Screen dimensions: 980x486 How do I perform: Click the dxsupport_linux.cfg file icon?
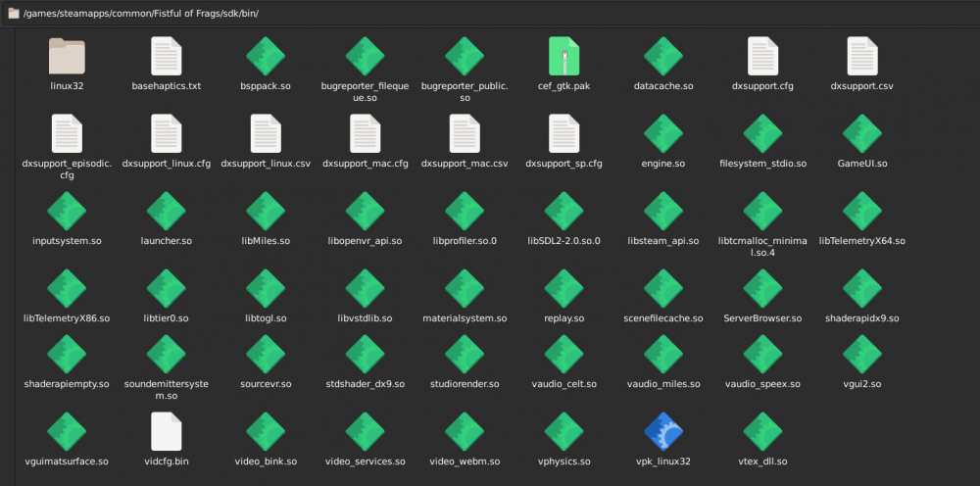click(167, 133)
